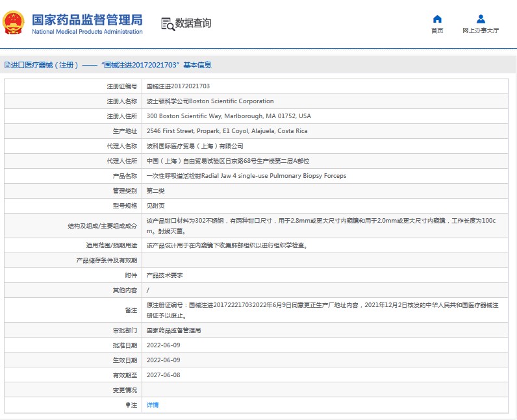The image size is (517, 420).
Task: Click the 首页 text label
Action: point(437,31)
